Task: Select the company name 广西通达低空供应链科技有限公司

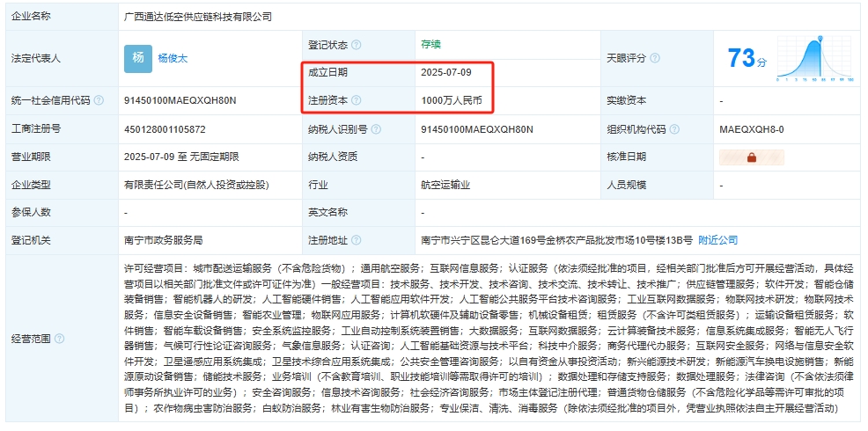Action: click(198, 17)
